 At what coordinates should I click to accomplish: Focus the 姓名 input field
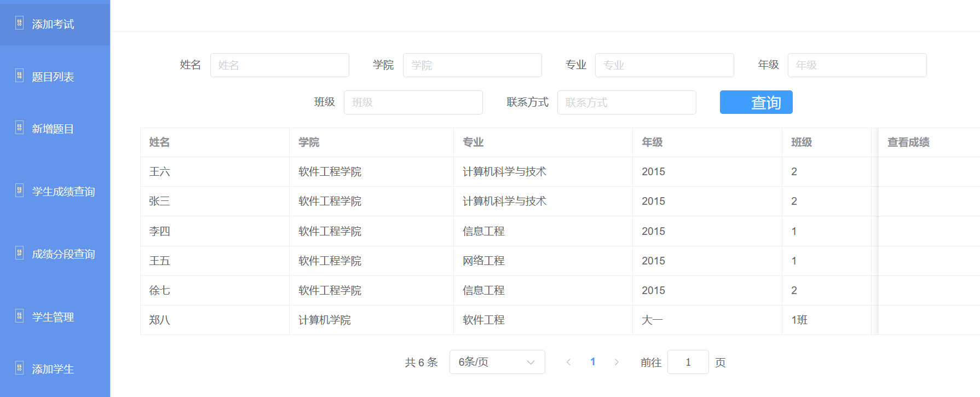click(280, 65)
